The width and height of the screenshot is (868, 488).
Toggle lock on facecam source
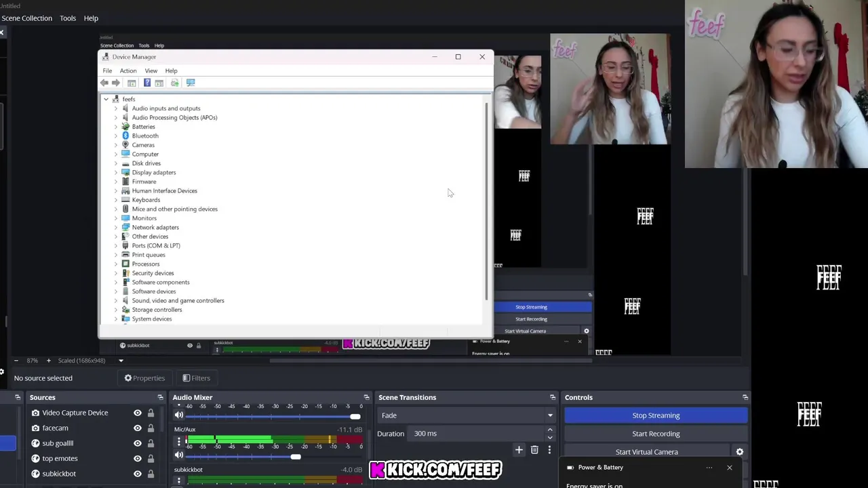pos(151,428)
